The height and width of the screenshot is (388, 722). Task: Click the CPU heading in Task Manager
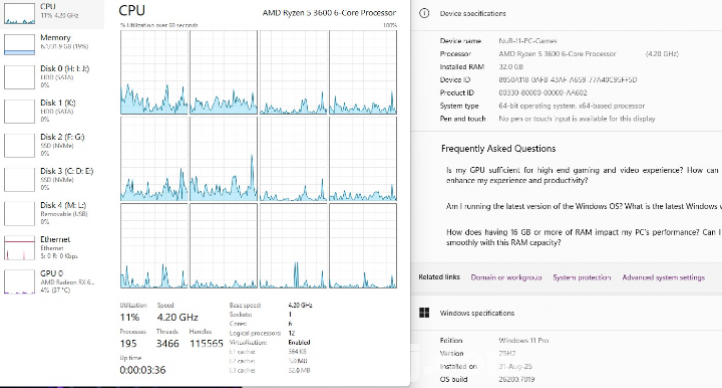click(x=132, y=11)
